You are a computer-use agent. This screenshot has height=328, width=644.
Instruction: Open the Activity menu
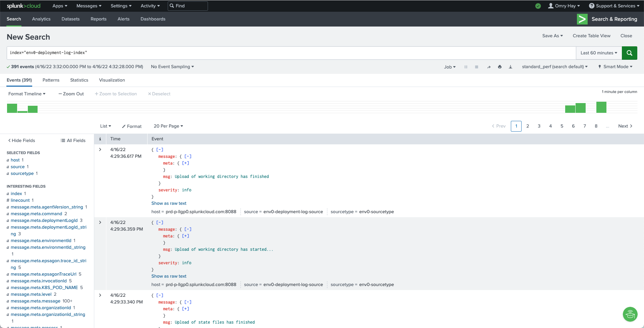click(150, 6)
